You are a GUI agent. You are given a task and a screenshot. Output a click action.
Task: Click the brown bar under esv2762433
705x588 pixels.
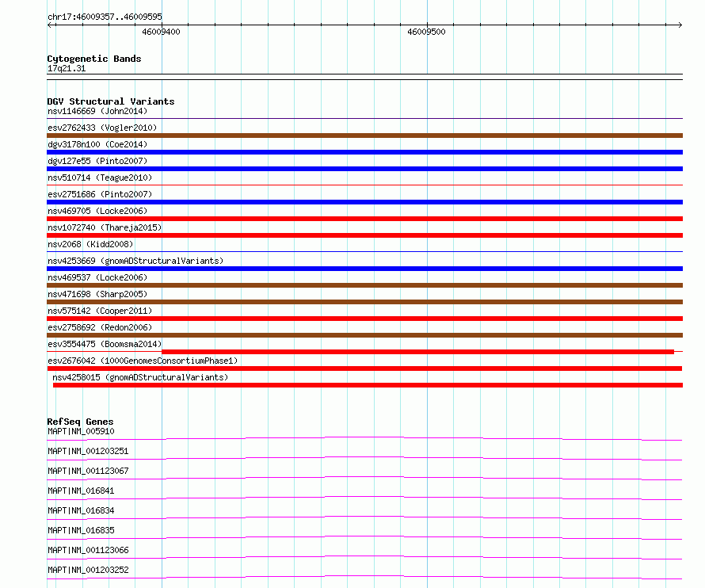point(364,136)
